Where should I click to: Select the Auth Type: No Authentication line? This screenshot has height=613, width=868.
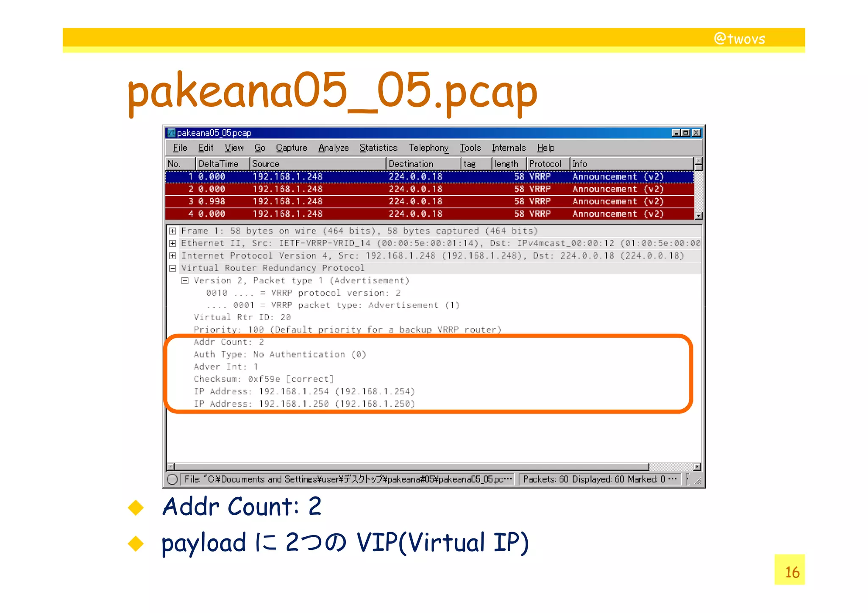pyautogui.click(x=280, y=354)
